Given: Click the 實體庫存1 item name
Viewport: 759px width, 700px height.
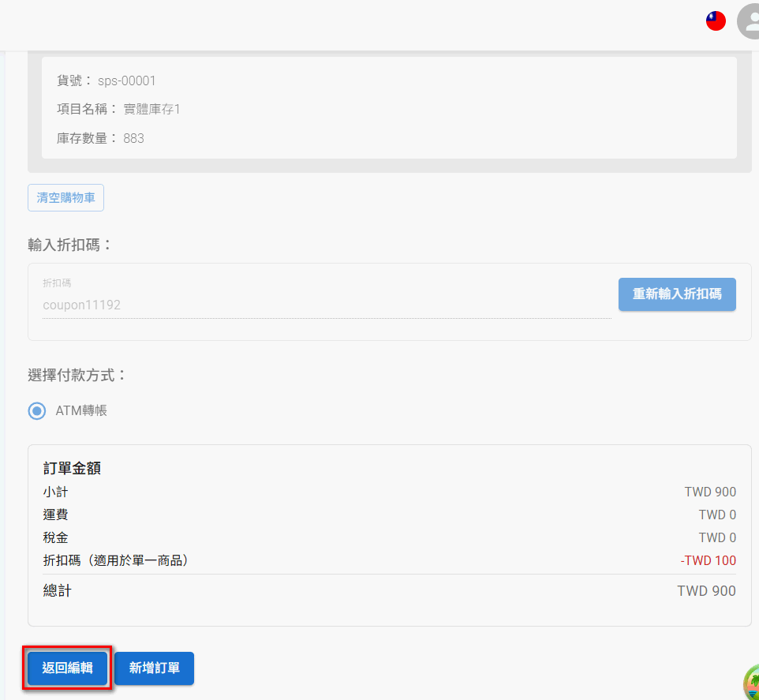Looking at the screenshot, I should pos(151,110).
